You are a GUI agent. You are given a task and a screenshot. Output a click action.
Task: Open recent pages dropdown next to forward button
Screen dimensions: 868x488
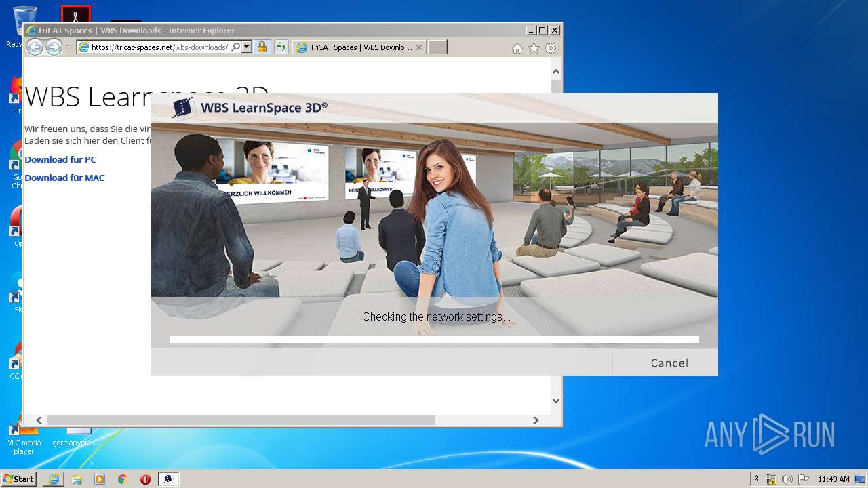click(68, 47)
